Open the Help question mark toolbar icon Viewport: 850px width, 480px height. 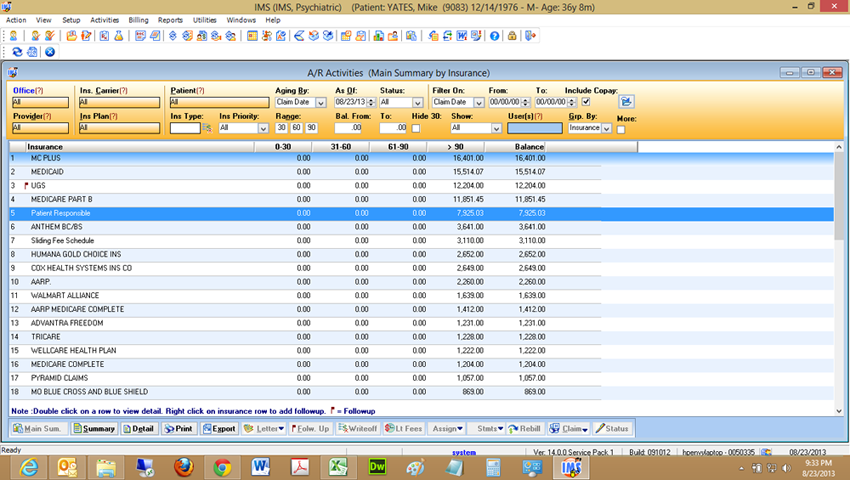click(494, 36)
